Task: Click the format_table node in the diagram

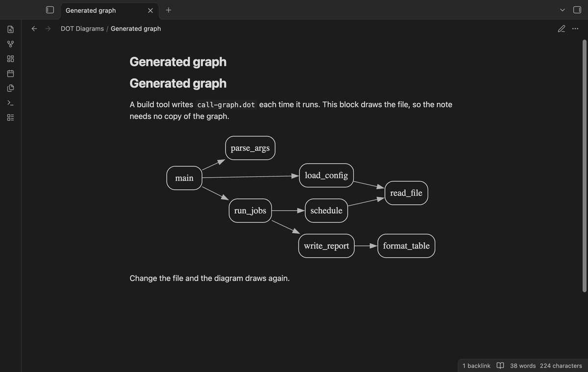Action: (x=406, y=246)
